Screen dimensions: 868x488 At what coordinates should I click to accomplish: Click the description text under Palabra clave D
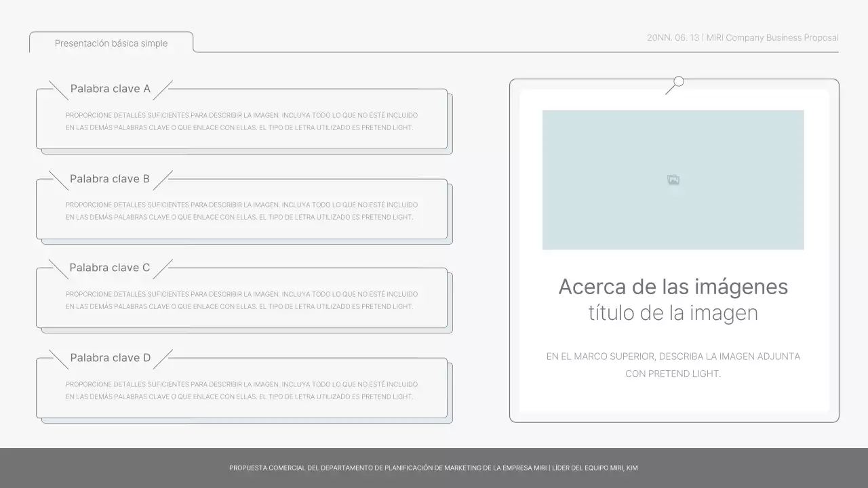pos(241,390)
